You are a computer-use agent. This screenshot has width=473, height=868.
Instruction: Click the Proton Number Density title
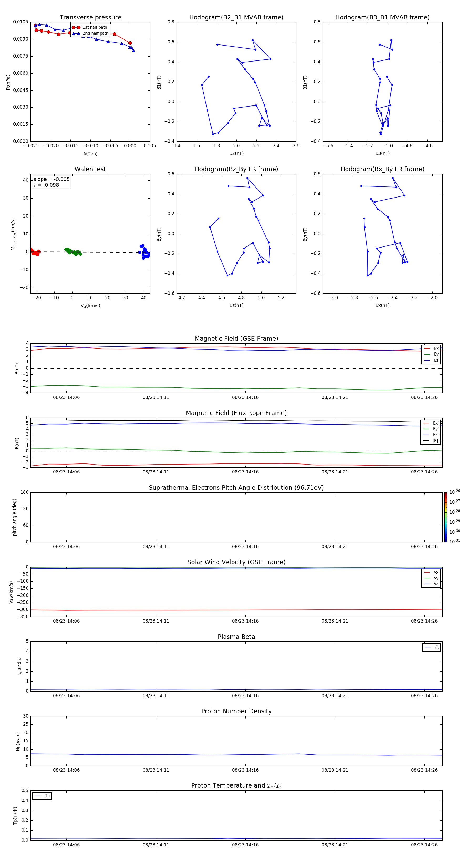236,711
